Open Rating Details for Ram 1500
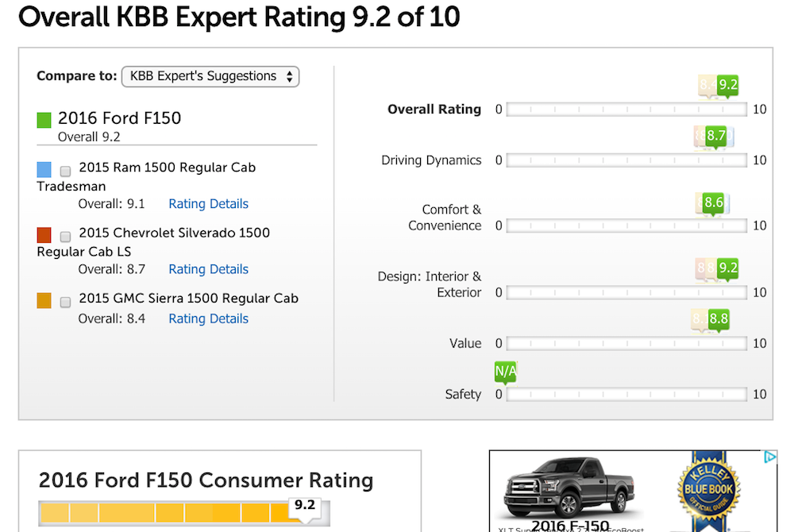 208,203
